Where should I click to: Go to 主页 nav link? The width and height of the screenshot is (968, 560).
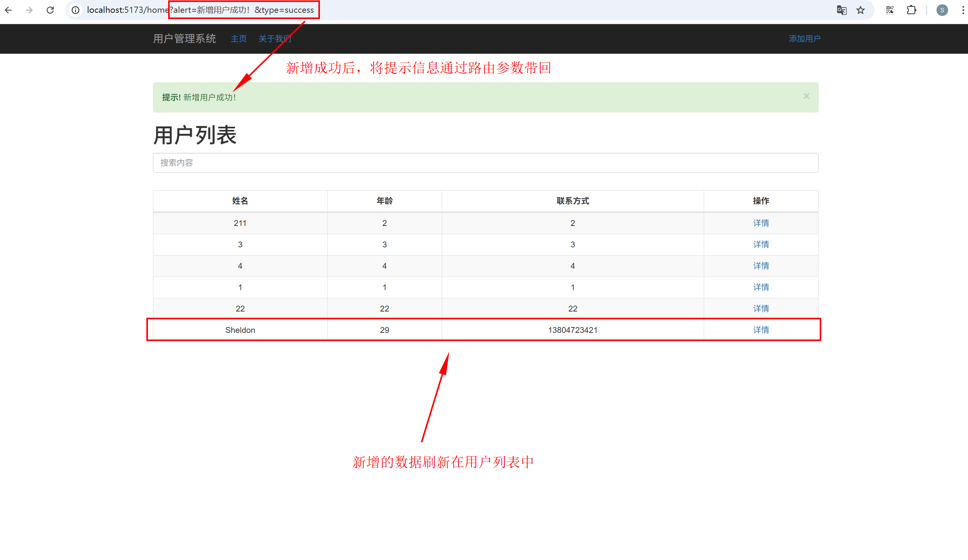coord(239,39)
